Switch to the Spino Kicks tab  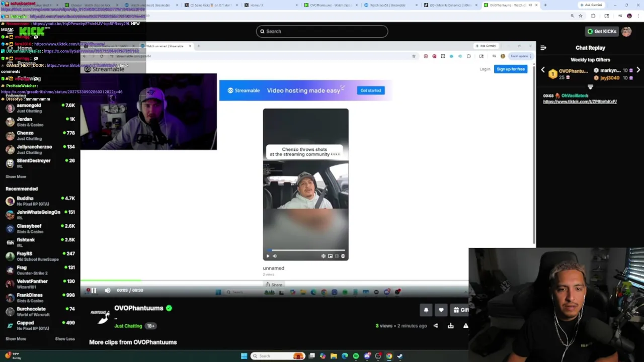click(x=211, y=5)
